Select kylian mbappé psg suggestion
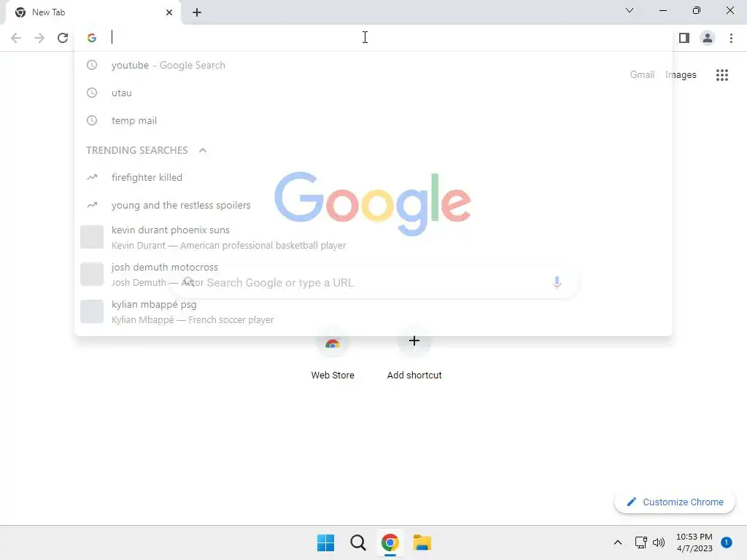This screenshot has width=747, height=560. tap(373, 311)
